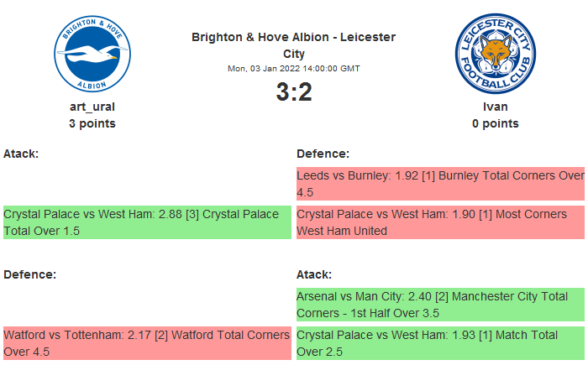Select the Atack heading above the Arsenal vs Man City bet
Image resolution: width=588 pixels, height=386 pixels.
[x=314, y=274]
